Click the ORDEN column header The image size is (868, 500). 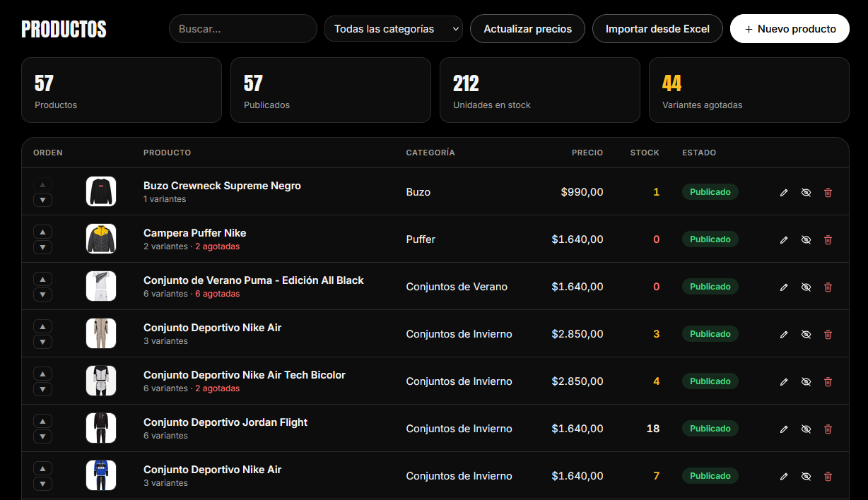coord(48,153)
